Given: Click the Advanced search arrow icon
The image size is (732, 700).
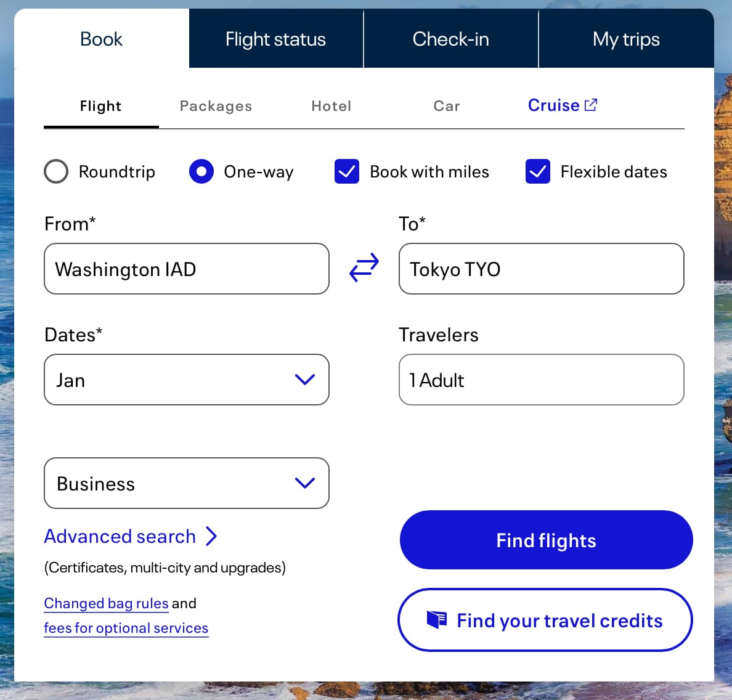Looking at the screenshot, I should click(211, 536).
